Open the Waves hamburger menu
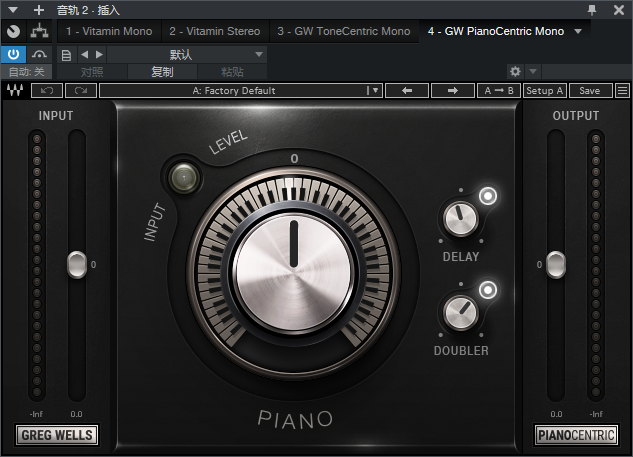Screen dimensions: 633x457 (623, 90)
